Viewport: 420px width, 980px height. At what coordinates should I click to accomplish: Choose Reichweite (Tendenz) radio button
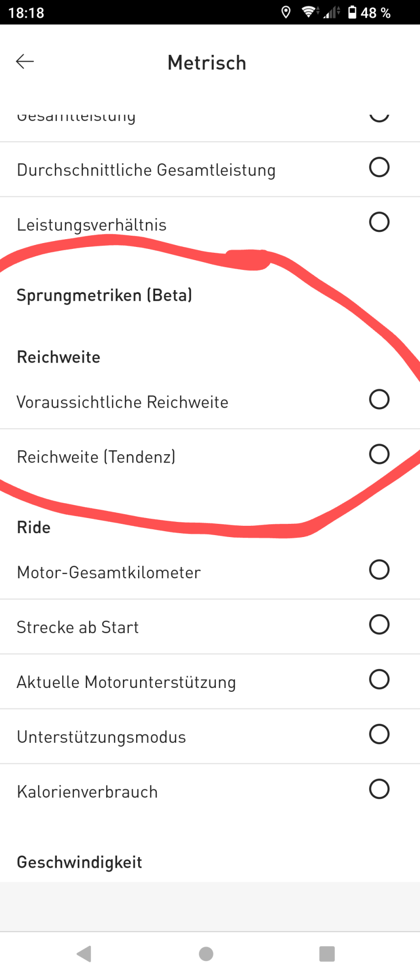(x=379, y=455)
